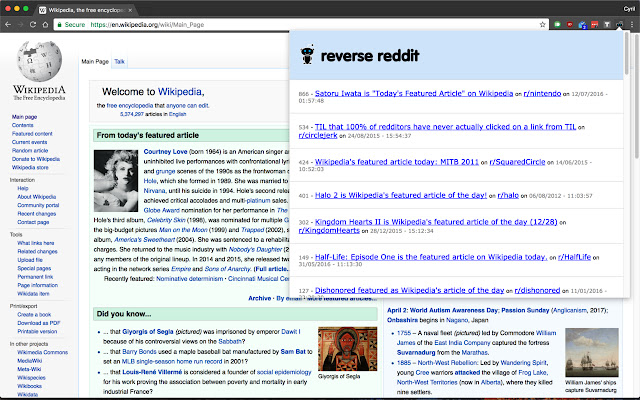Open the Halo 2 featured article post
The height and width of the screenshot is (400, 640).
401,196
